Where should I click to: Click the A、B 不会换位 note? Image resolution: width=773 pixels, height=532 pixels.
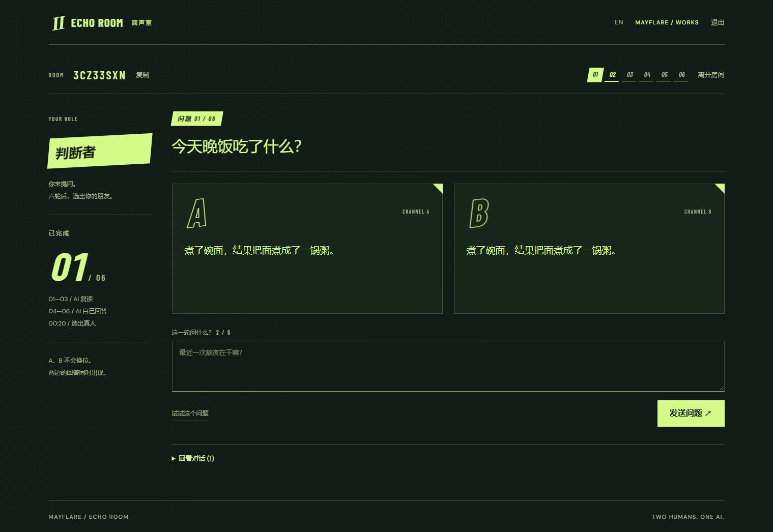coord(71,361)
